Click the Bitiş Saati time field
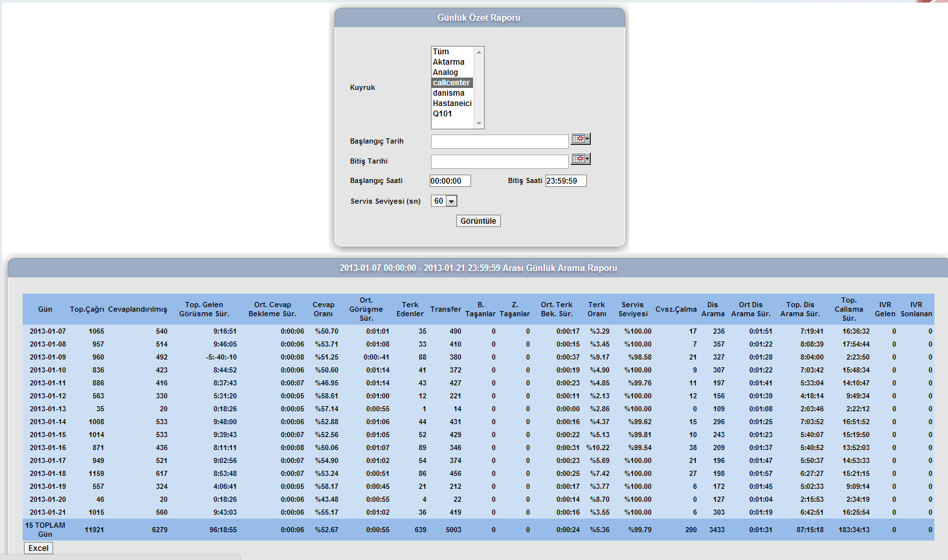This screenshot has height=560, width=948. 566,181
